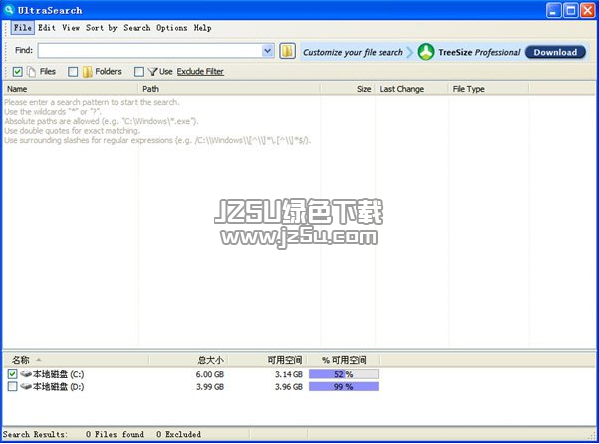Sort drives by 名称 column header

[x=76, y=360]
